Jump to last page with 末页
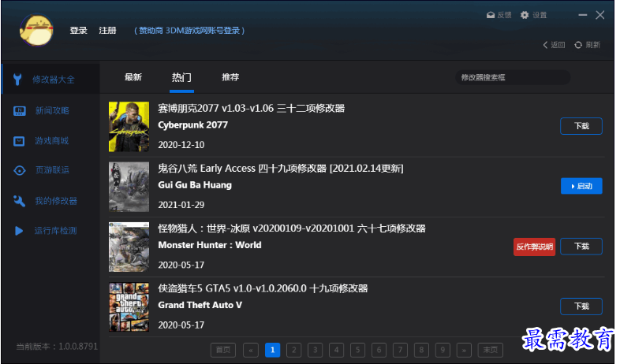The width and height of the screenshot is (620, 364). [x=491, y=350]
